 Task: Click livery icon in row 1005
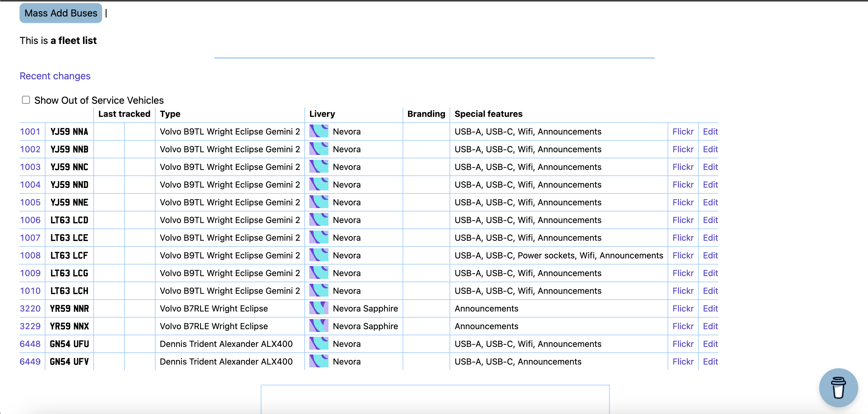click(319, 202)
